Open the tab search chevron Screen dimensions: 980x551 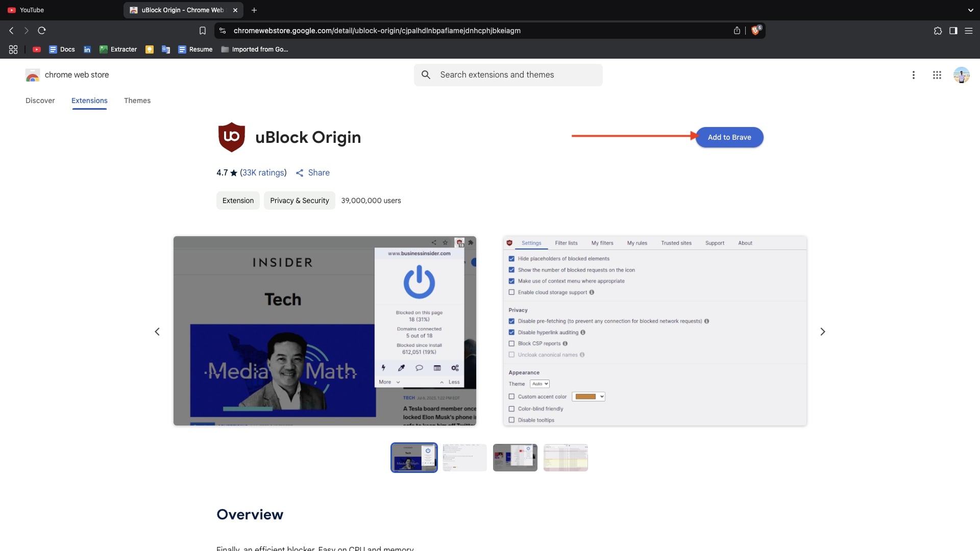point(970,10)
